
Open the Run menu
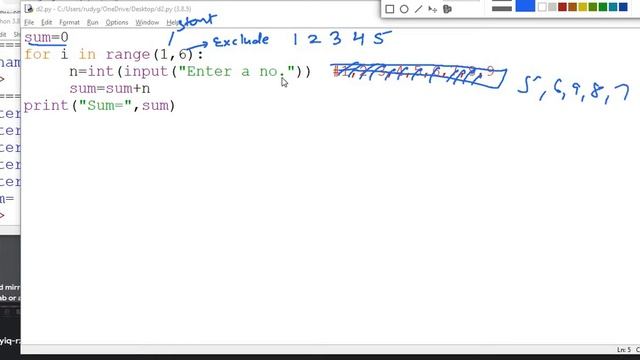(x=93, y=22)
